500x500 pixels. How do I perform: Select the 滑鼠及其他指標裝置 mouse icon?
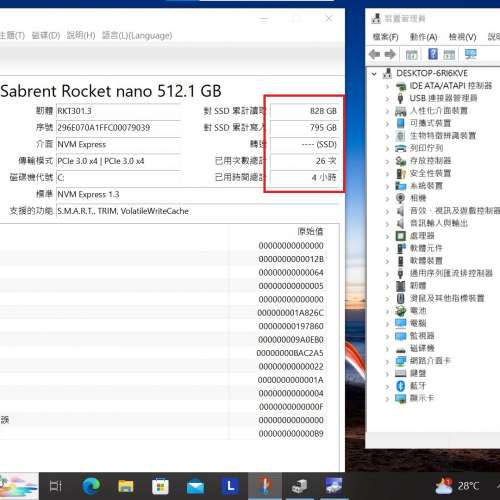point(400,298)
